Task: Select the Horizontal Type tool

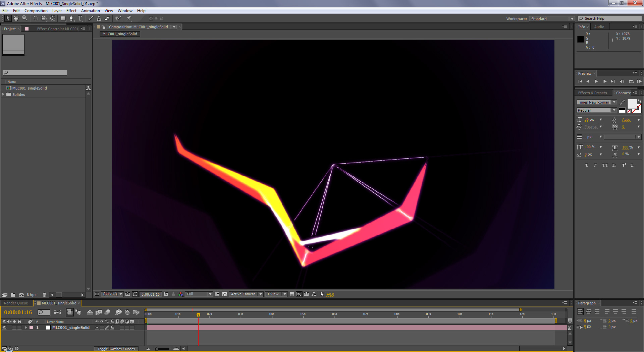Action: tap(80, 18)
